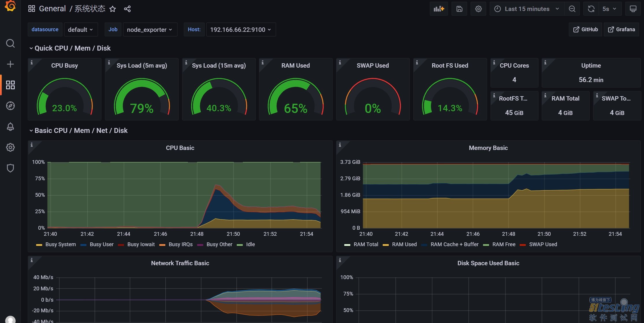This screenshot has width=644, height=323.
Task: Open the Explore compass icon
Action: coord(10,106)
